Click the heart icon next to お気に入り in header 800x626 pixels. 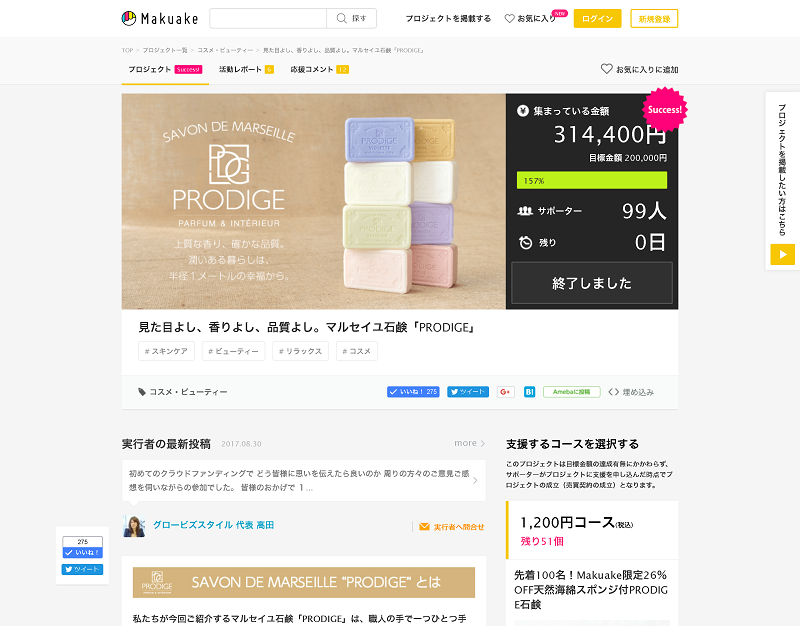[509, 18]
